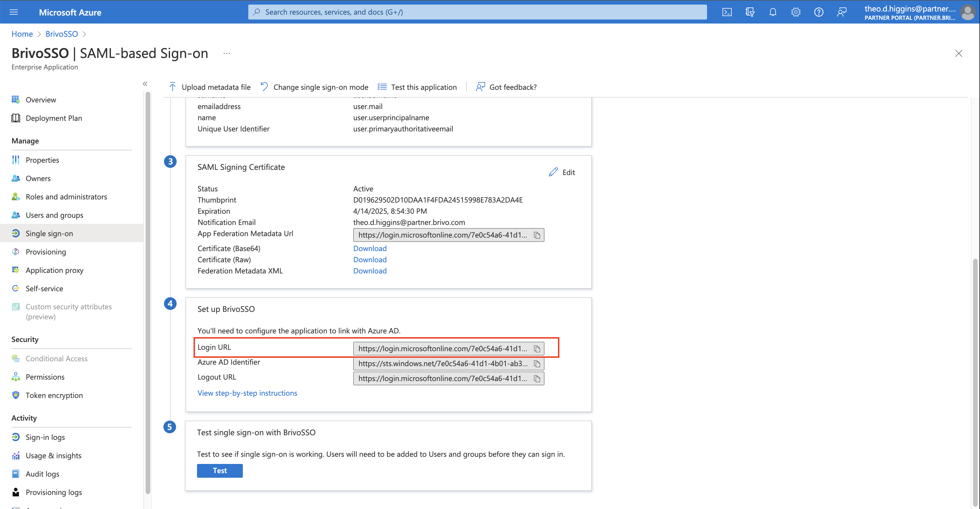The image size is (980, 509).
Task: Click Upload metadata file
Action: (210, 87)
